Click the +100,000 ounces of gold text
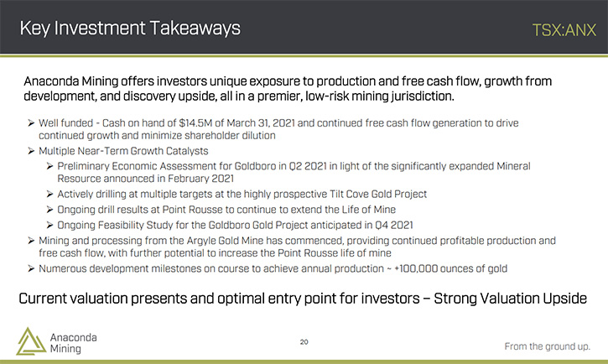This screenshot has height=364, width=608. pyautogui.click(x=450, y=268)
